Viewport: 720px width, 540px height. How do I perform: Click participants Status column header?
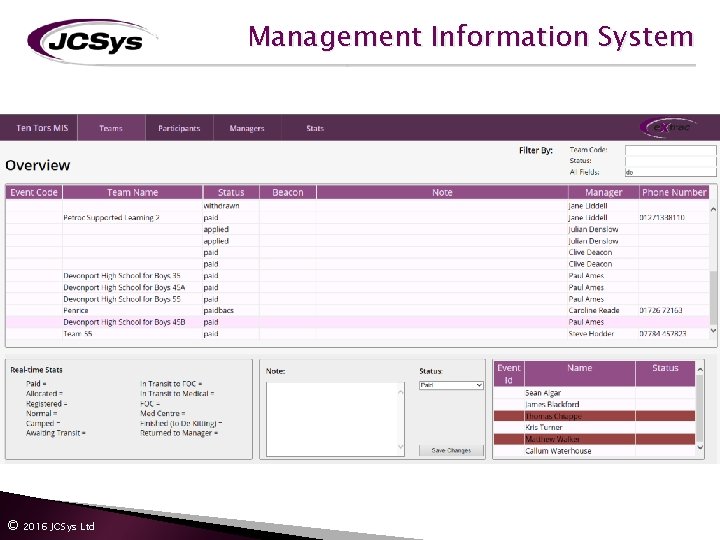tap(665, 374)
